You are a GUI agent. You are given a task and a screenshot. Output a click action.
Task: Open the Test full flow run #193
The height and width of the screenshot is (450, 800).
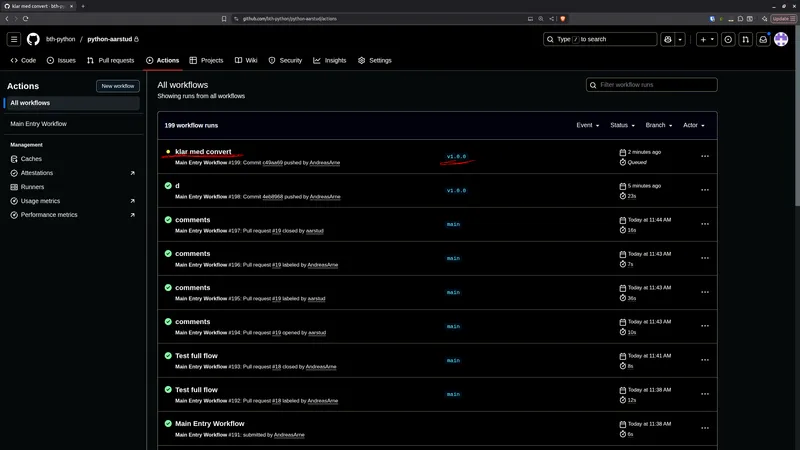pos(196,356)
